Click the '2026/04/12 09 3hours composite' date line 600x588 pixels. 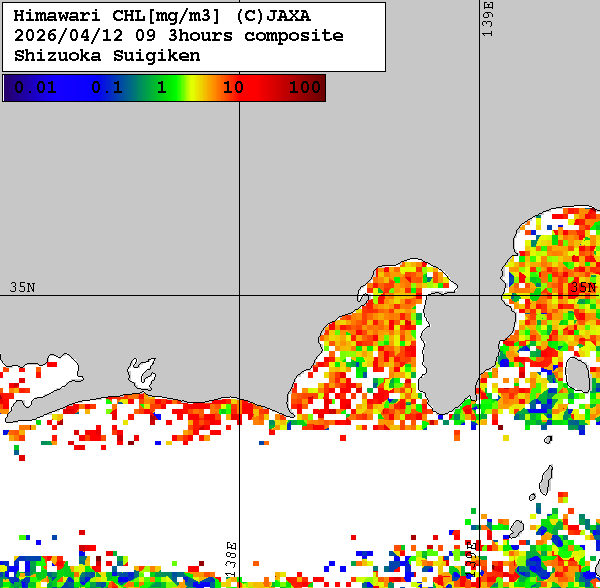coord(178,36)
